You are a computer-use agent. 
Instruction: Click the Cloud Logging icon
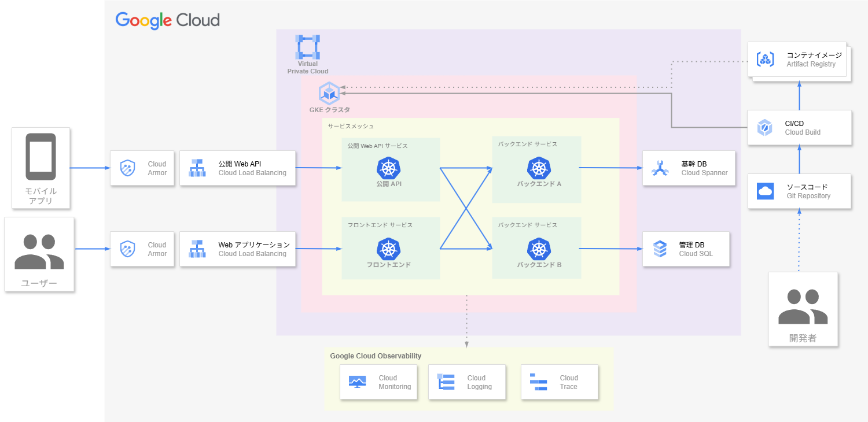[x=446, y=382]
